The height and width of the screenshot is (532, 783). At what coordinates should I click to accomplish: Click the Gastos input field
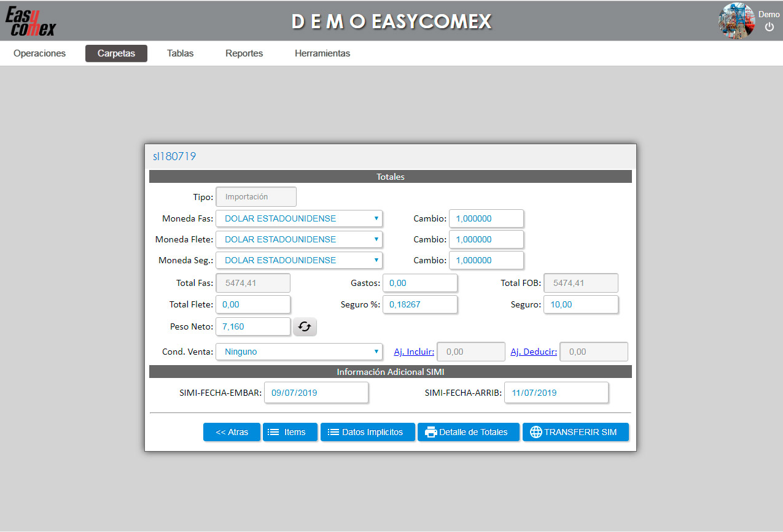point(420,283)
